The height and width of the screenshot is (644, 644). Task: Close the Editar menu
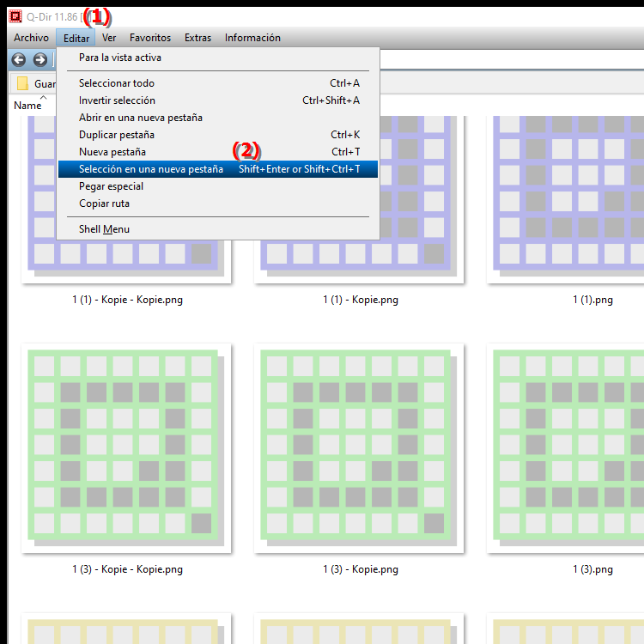tap(76, 38)
